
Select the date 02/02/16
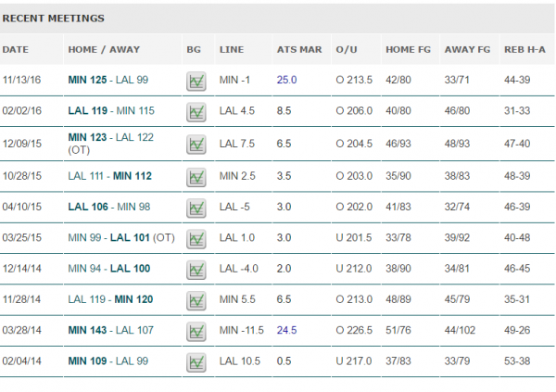pos(21,110)
